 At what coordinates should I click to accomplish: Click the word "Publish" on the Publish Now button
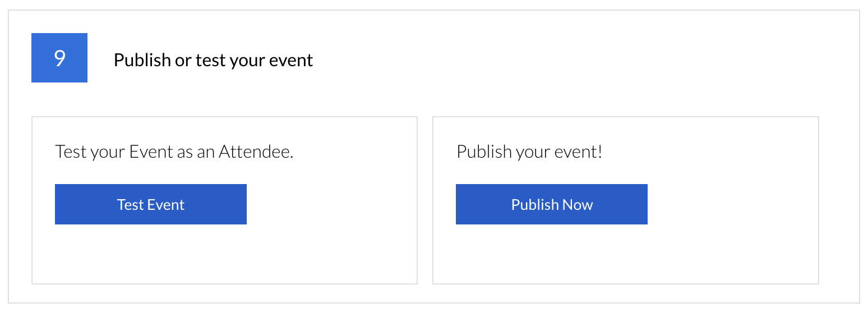coord(534,205)
